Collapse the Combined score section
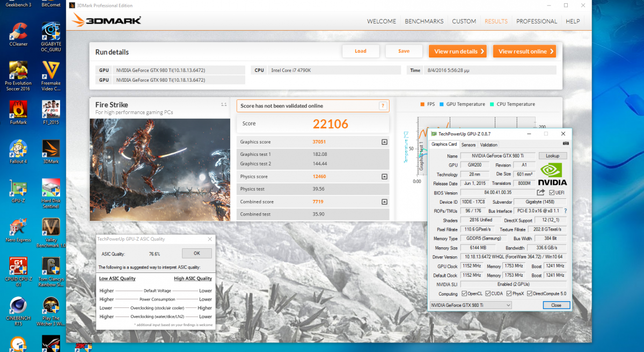Viewport: 644px width, 352px height. [384, 202]
